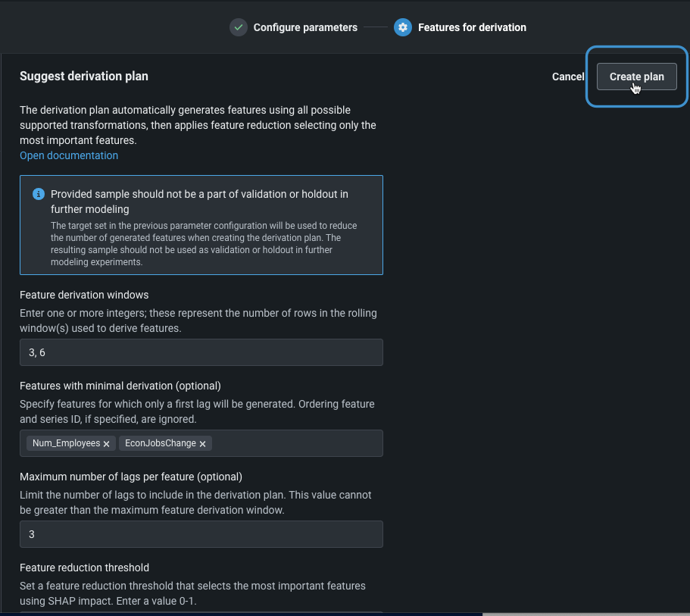This screenshot has height=616, width=690.
Task: Select the Features for derivation step label
Action: [x=472, y=27]
